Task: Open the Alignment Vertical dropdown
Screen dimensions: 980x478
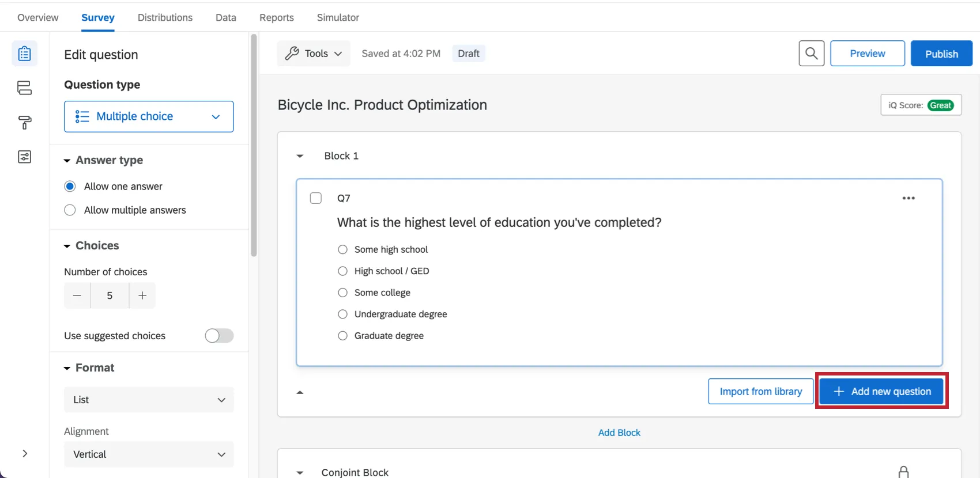Action: (x=149, y=454)
